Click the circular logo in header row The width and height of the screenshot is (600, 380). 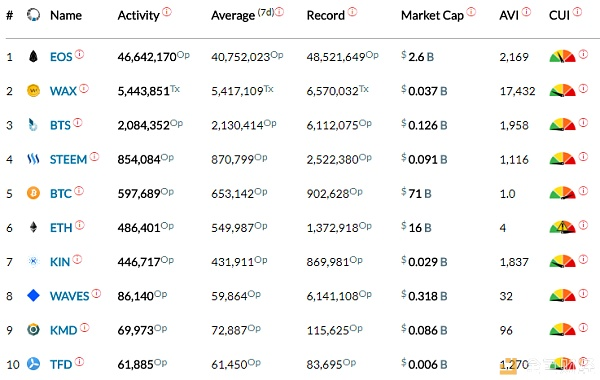pyautogui.click(x=33, y=15)
